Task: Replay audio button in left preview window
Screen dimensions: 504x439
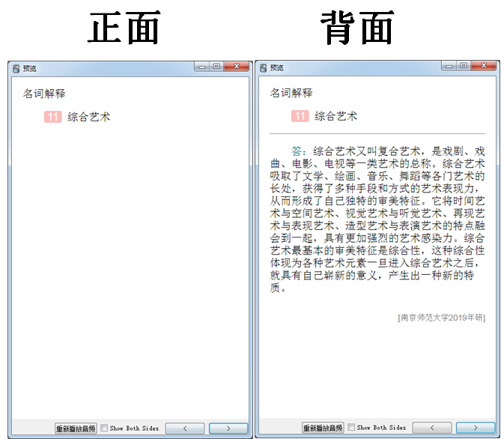Action: coord(76,429)
